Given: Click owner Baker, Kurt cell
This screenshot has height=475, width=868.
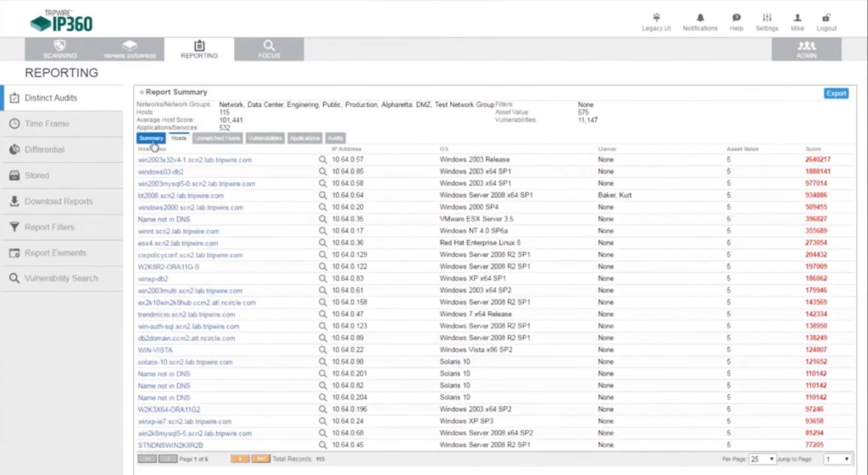Looking at the screenshot, I should (615, 195).
